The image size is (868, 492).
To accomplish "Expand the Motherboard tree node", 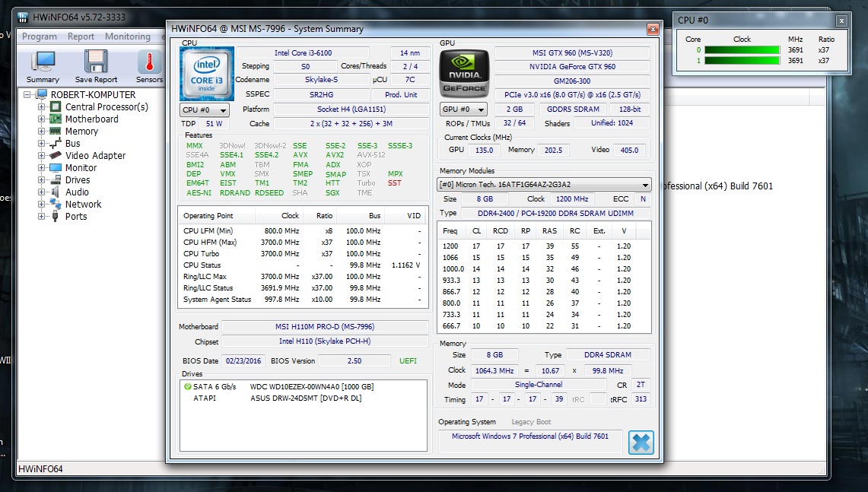I will (x=41, y=119).
